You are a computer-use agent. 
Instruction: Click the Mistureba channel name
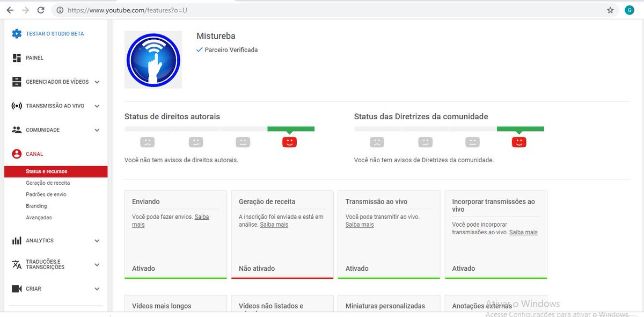coord(216,36)
